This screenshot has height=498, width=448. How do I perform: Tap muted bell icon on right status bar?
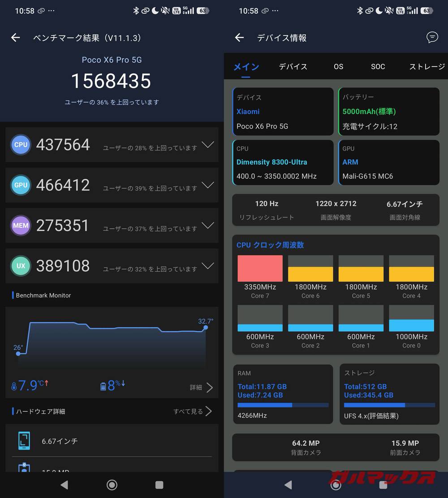(x=389, y=11)
